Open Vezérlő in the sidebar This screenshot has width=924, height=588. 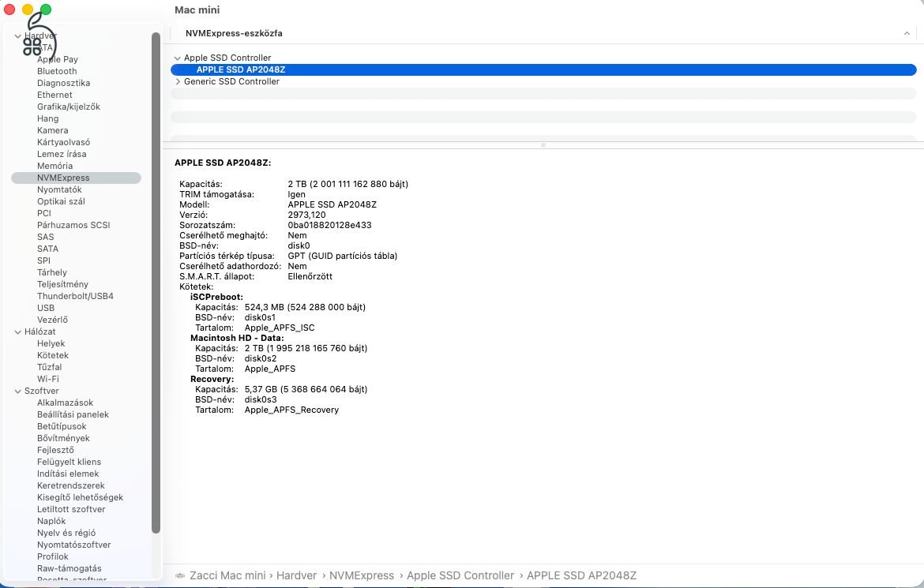(52, 320)
